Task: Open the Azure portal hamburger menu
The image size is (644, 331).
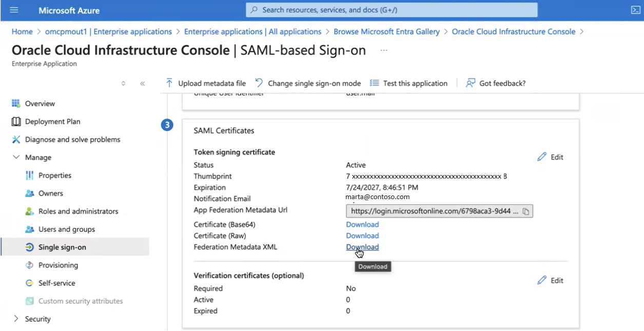Action: click(x=14, y=10)
